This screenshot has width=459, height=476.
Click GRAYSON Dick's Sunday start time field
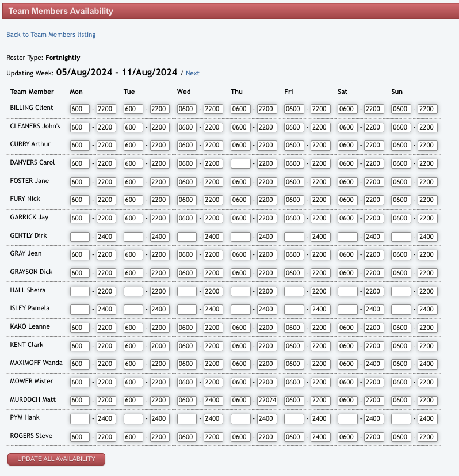[401, 273]
